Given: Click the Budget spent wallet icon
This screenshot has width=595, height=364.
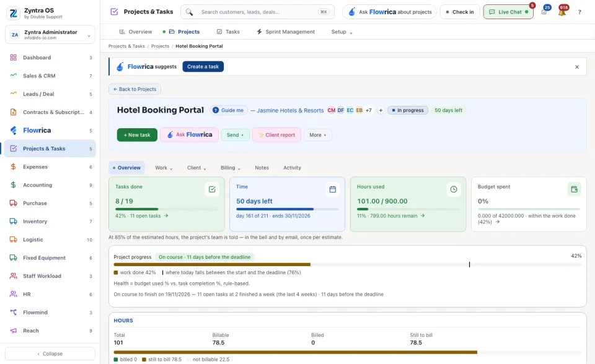Looking at the screenshot, I should 574,189.
